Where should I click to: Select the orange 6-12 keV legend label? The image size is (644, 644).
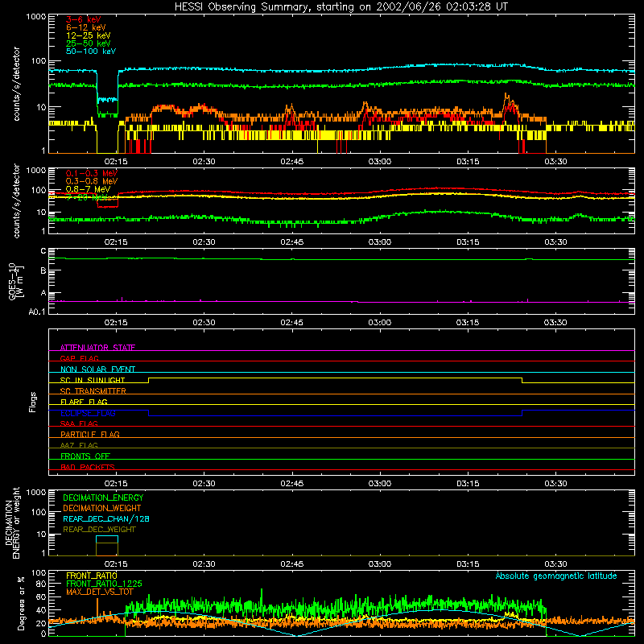tap(86, 27)
